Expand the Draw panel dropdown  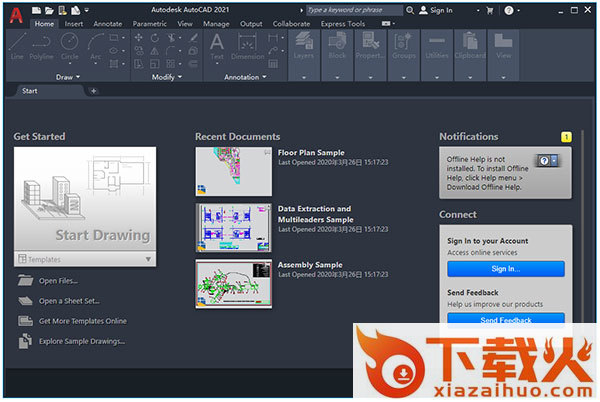tap(68, 77)
